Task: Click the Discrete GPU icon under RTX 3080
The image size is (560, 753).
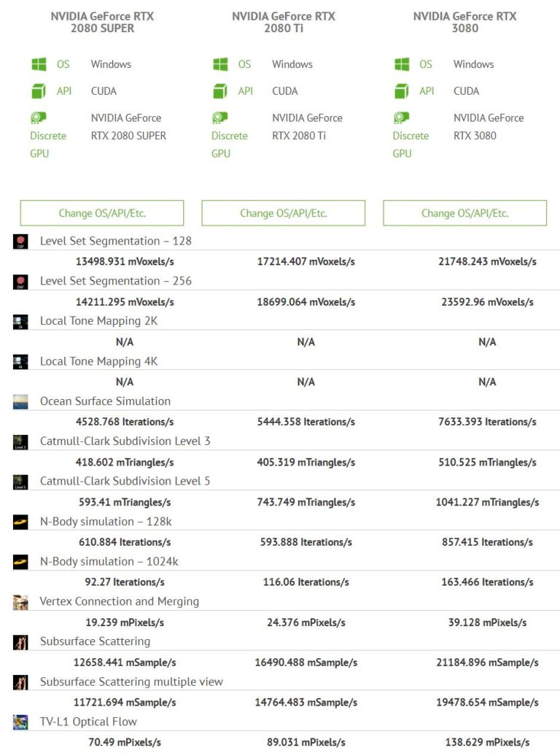Action: click(401, 119)
